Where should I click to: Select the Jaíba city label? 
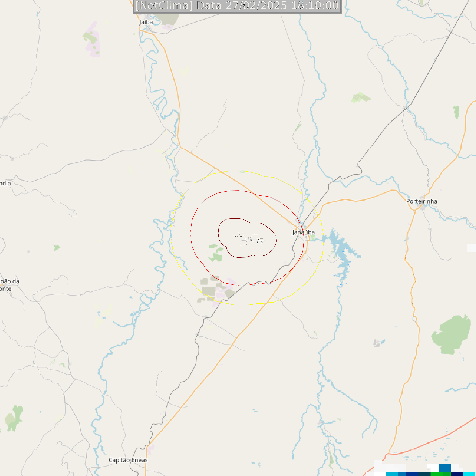[146, 22]
